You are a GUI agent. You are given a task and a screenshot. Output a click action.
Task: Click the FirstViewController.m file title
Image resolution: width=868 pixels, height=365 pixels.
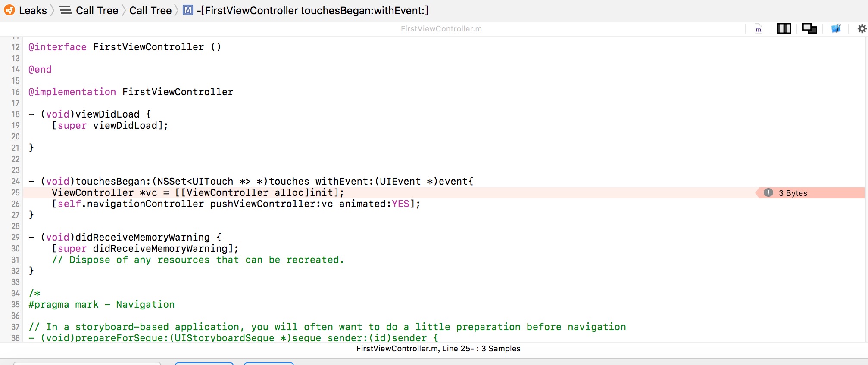click(441, 29)
